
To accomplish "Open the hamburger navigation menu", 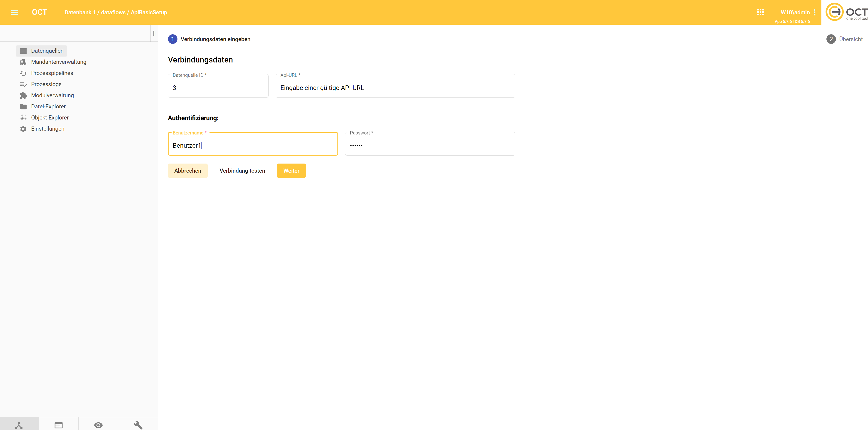I will click(x=15, y=12).
